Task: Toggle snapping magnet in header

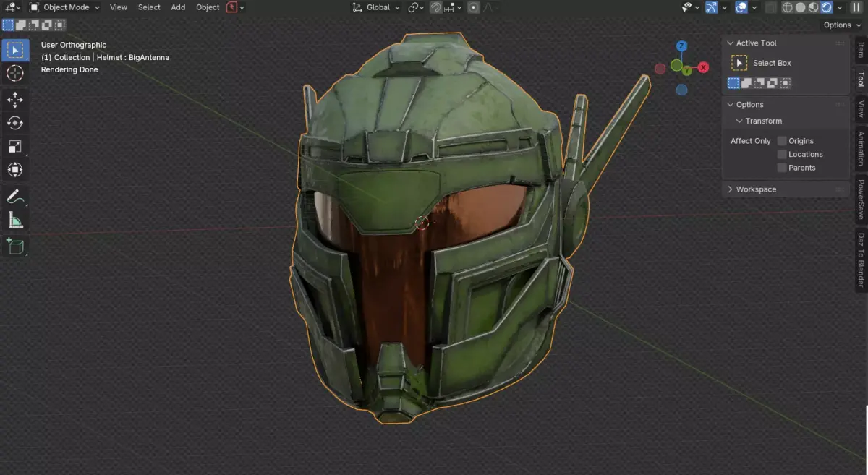Action: click(x=435, y=7)
